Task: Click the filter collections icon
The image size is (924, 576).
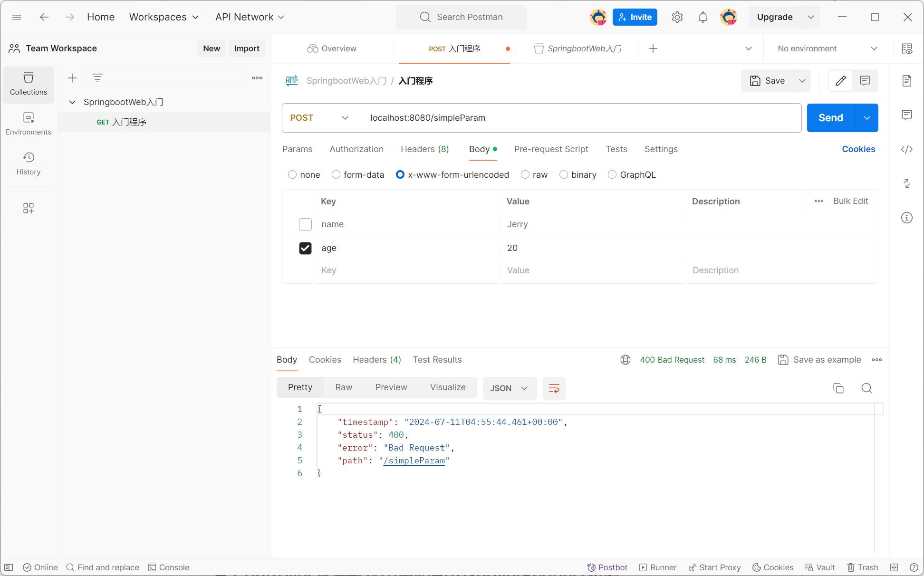Action: tap(97, 78)
